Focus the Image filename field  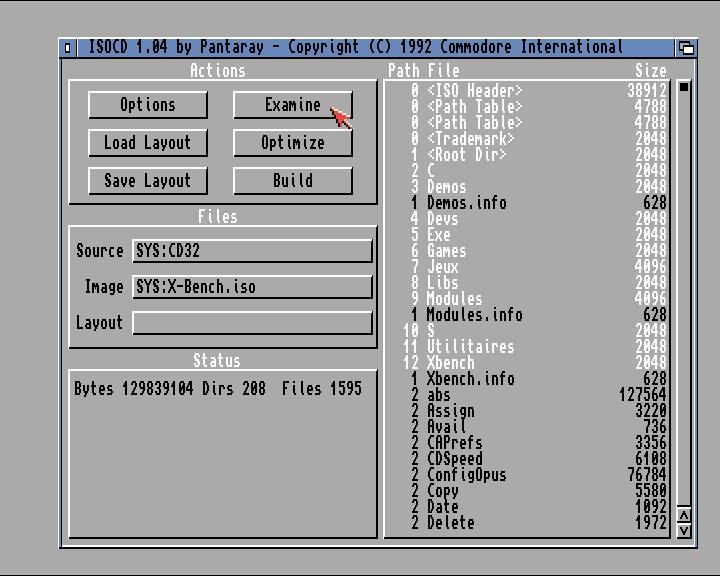[x=252, y=287]
